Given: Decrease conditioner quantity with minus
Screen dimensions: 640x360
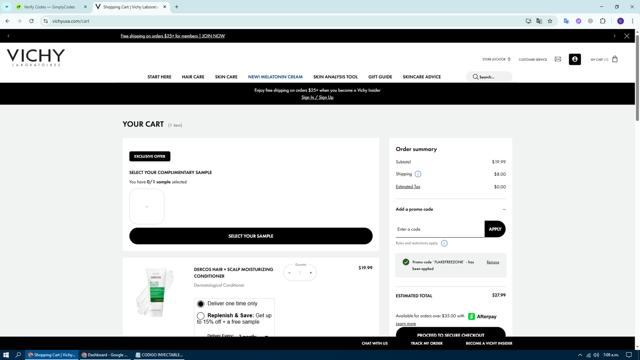Looking at the screenshot, I should pyautogui.click(x=289, y=273).
